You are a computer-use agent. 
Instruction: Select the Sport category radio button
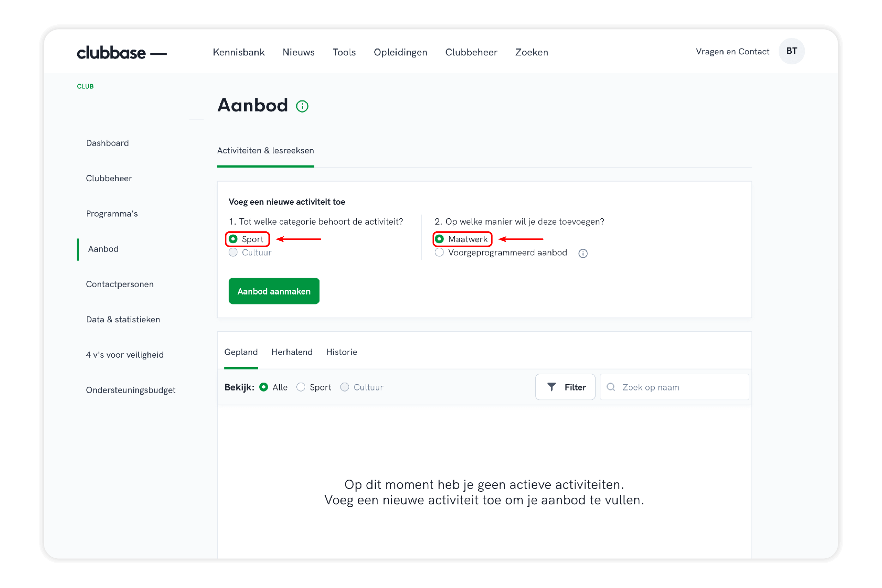click(233, 239)
